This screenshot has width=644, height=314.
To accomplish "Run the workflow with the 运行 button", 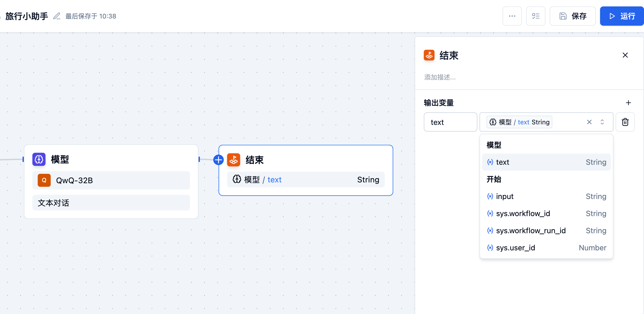I will 621,16.
